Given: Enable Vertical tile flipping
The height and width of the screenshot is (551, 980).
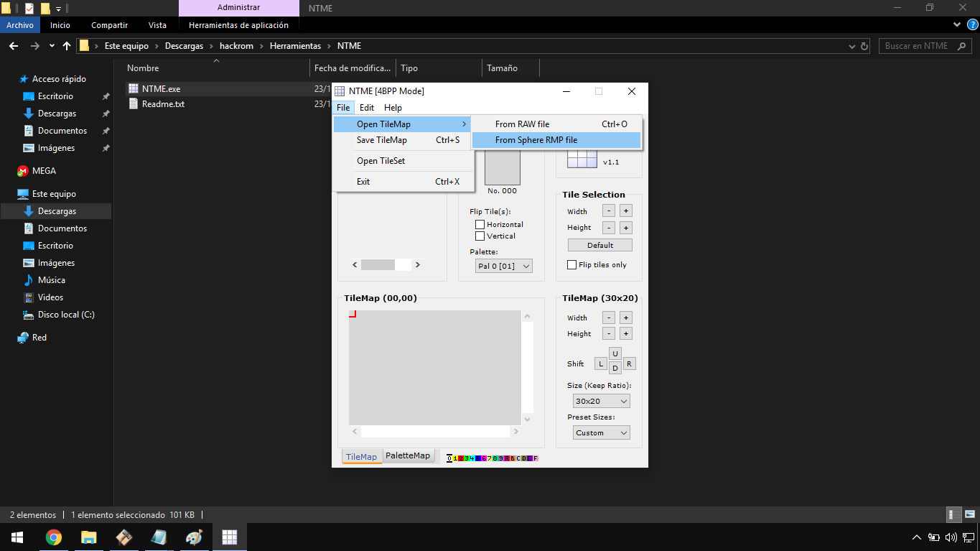Looking at the screenshot, I should pyautogui.click(x=480, y=236).
